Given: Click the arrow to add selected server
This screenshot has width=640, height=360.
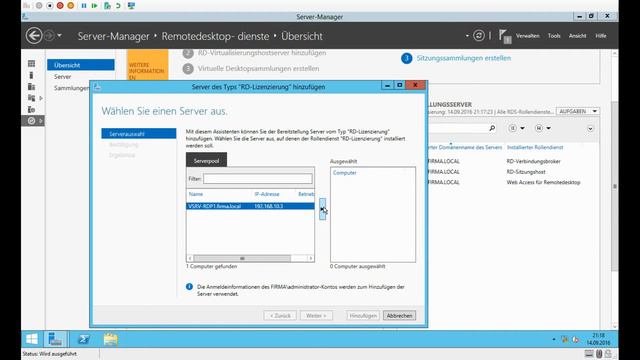Looking at the screenshot, I should tap(322, 209).
